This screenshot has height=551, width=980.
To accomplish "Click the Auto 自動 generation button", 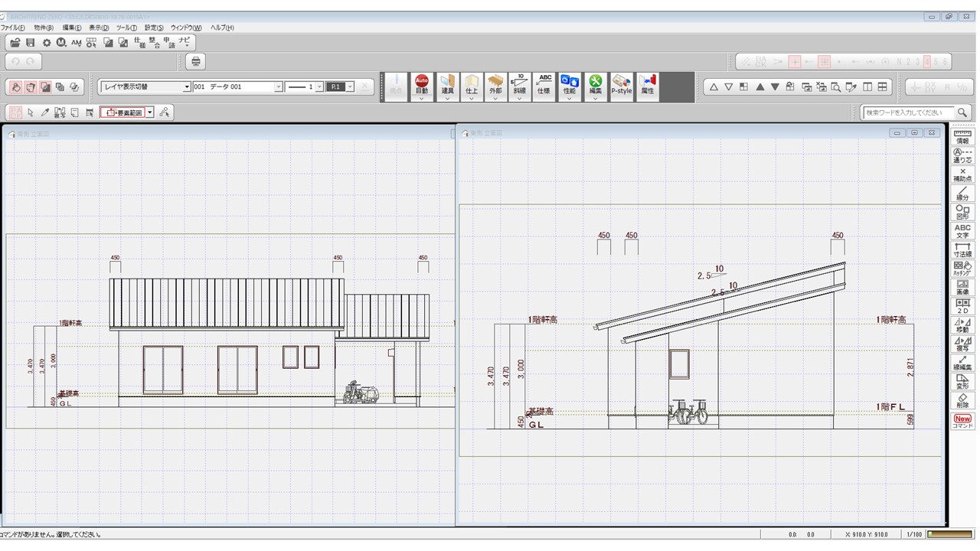I will pos(421,85).
